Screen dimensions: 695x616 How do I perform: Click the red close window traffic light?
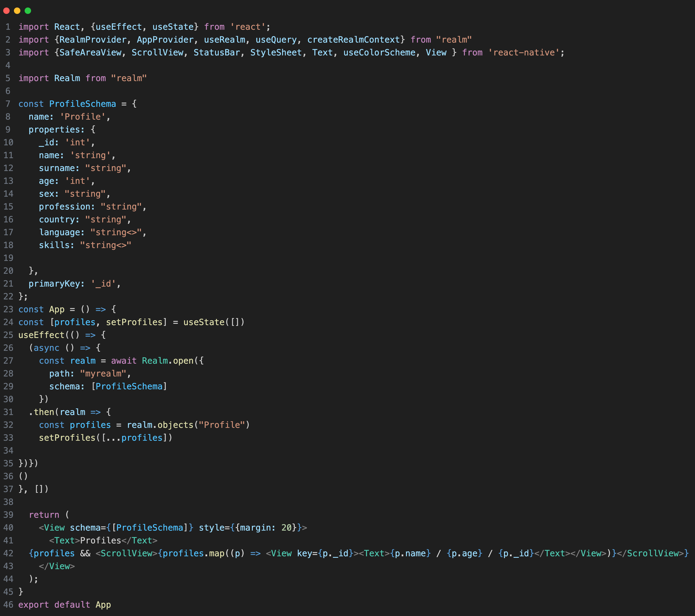click(x=6, y=11)
